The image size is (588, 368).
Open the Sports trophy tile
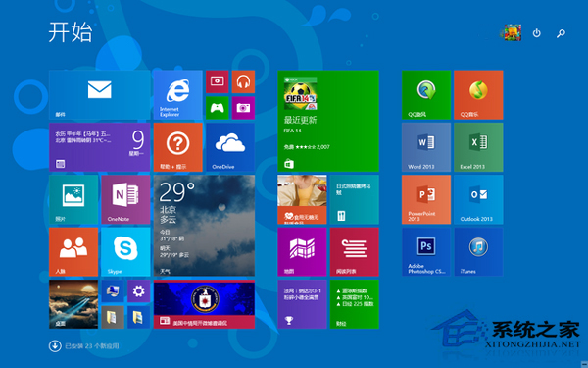coord(302,304)
